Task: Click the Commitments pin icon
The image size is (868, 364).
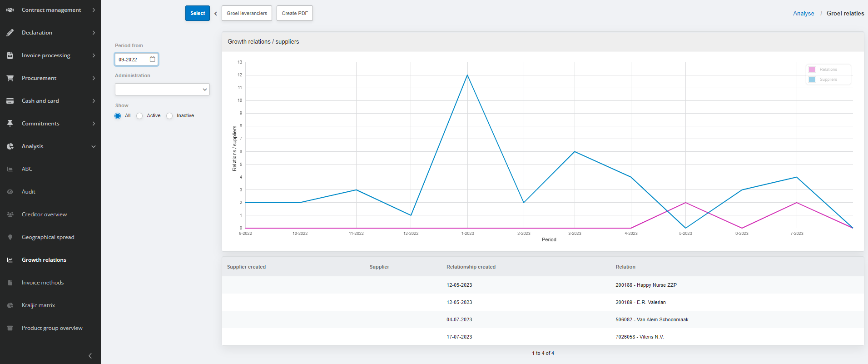Action: tap(10, 124)
